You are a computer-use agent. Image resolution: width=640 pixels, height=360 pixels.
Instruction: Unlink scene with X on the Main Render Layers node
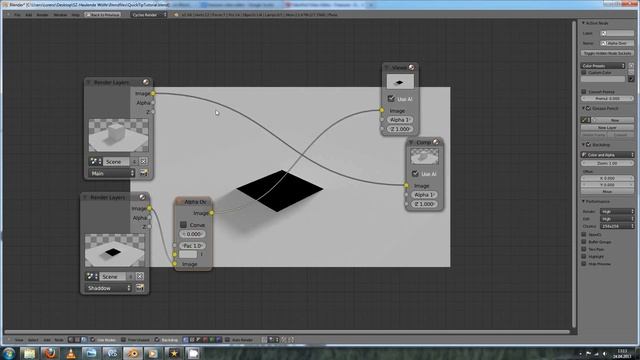143,161
